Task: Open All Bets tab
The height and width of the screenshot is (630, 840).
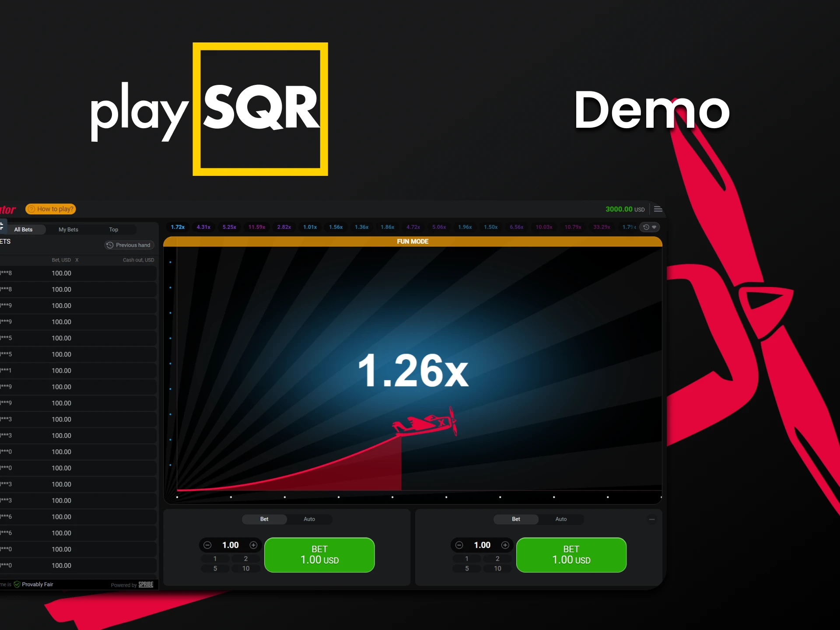Action: click(24, 229)
